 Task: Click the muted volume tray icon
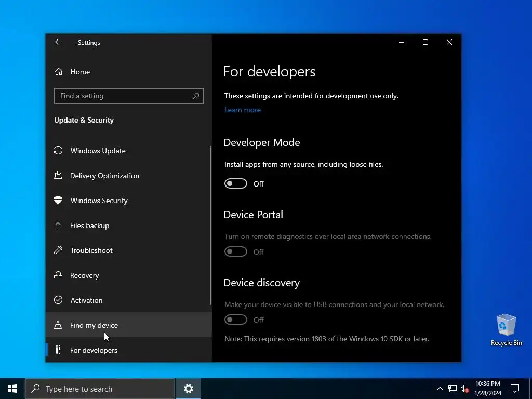465,389
